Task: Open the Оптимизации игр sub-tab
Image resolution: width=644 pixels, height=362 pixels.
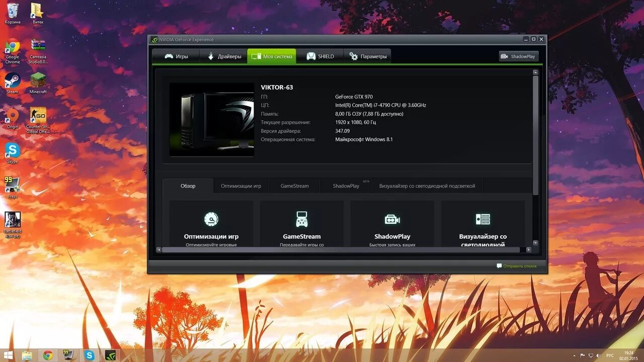Action: (x=241, y=186)
